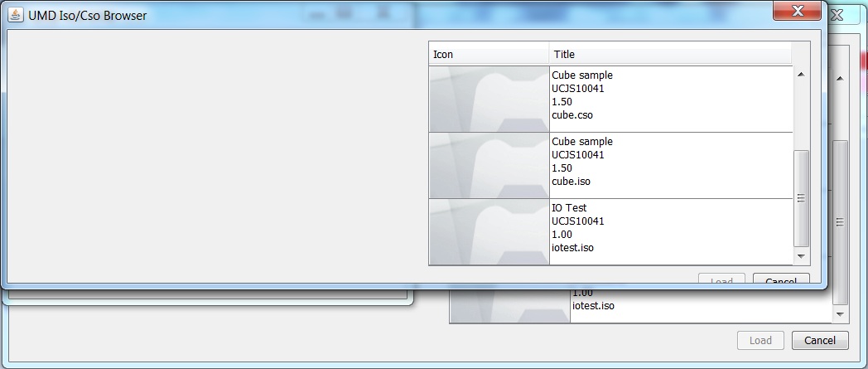
Task: Click scroll up arrow in background window
Action: (x=840, y=79)
